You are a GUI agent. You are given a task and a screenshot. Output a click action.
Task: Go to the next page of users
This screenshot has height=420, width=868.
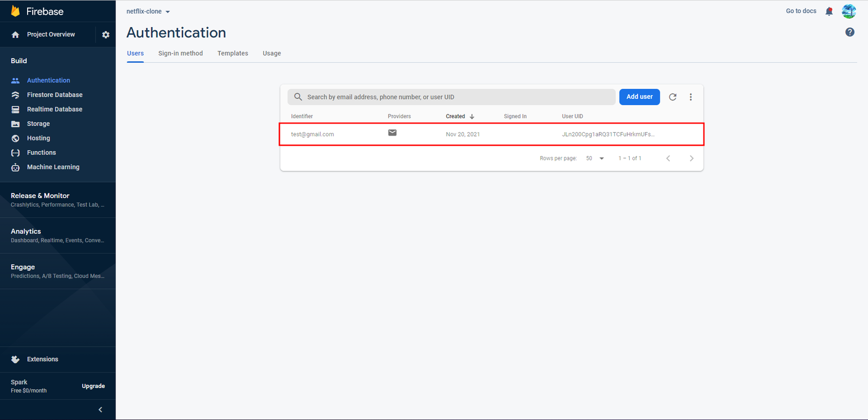pyautogui.click(x=692, y=158)
